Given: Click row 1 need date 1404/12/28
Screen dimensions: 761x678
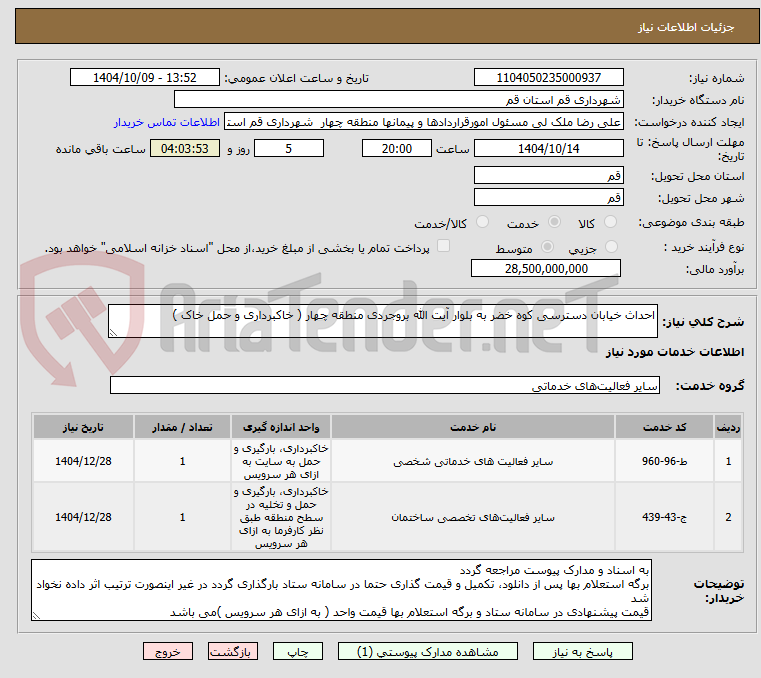Looking at the screenshot, I should click(x=83, y=461).
